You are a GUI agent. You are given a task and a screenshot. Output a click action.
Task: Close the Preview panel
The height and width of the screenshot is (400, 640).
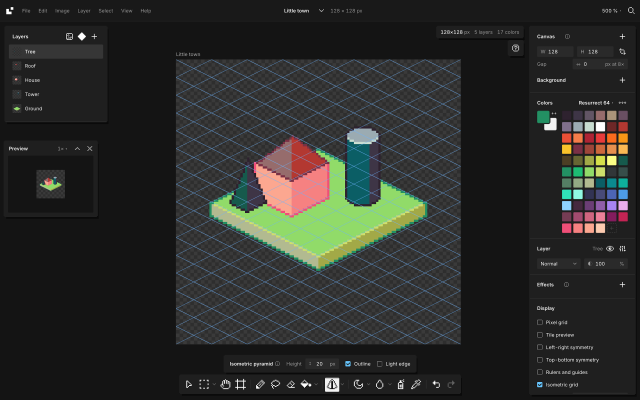point(90,149)
